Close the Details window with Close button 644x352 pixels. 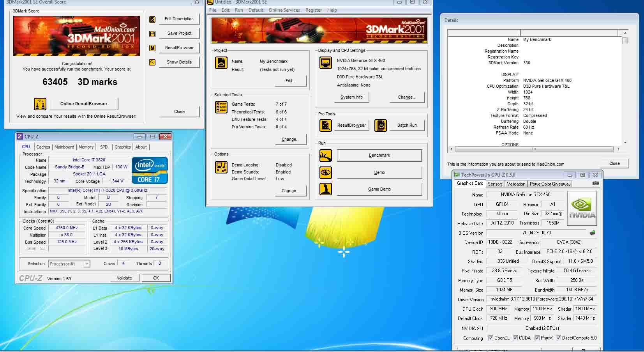(x=614, y=163)
